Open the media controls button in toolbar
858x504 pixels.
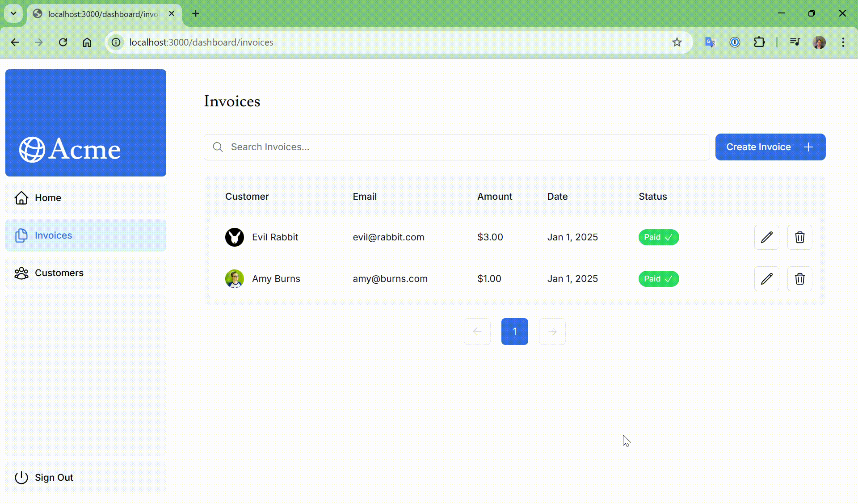[795, 42]
